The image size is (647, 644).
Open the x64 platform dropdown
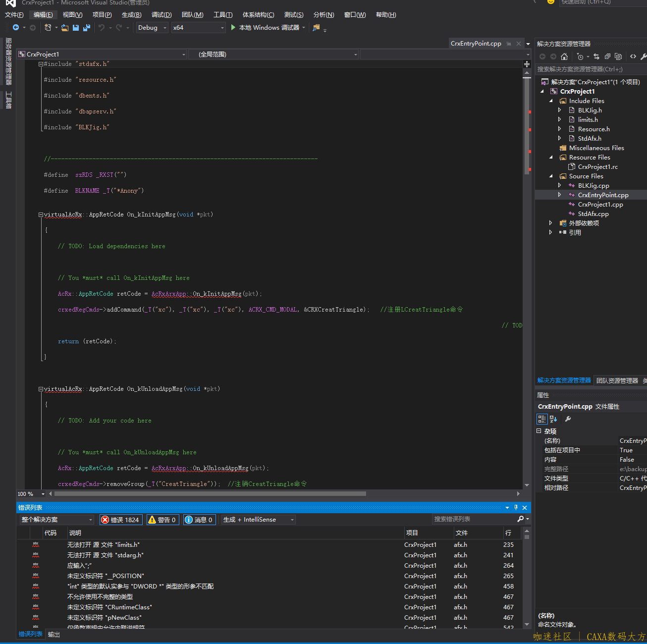click(198, 28)
